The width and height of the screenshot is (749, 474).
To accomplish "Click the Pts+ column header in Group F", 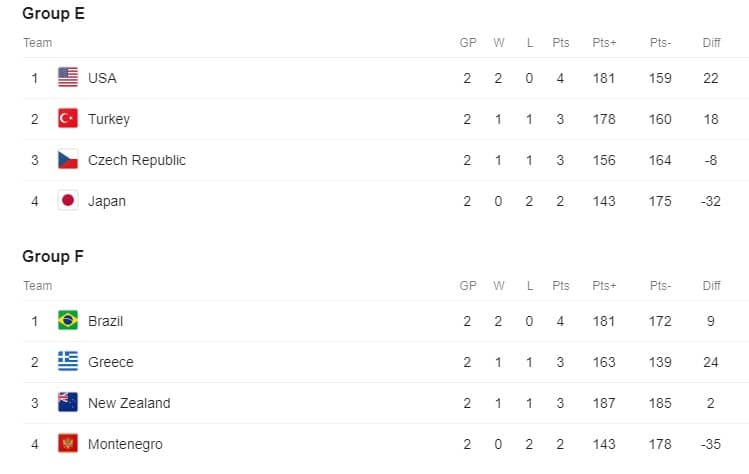I will (x=604, y=286).
